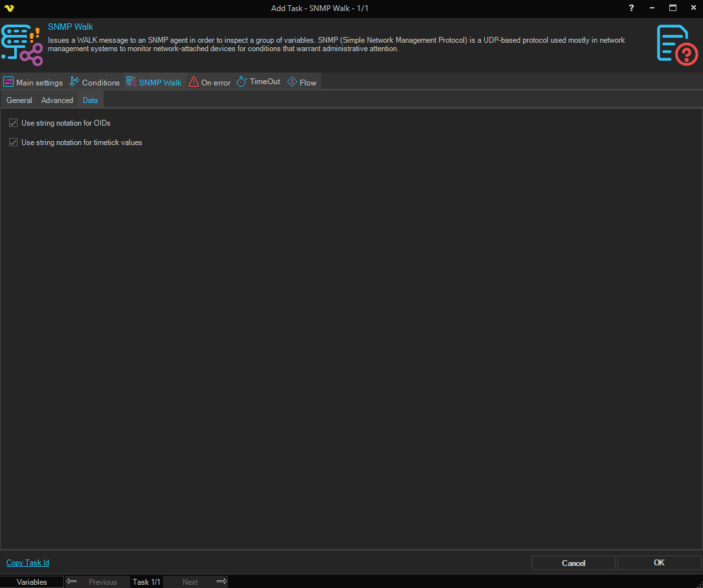Click the SNMP Walk server icon in header
The height and width of the screenshot is (588, 703).
pos(21,45)
